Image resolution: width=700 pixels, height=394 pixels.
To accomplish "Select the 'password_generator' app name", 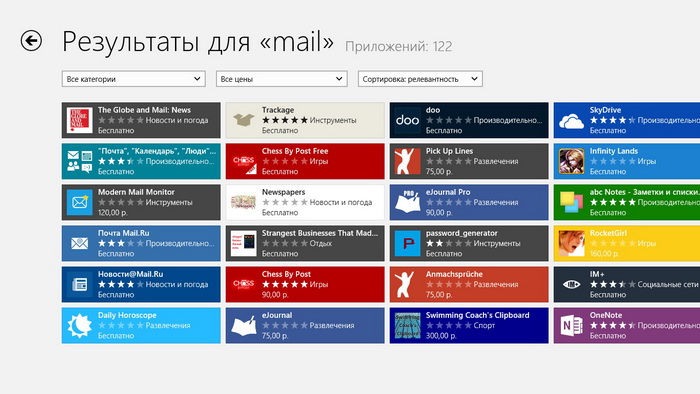I will (462, 233).
